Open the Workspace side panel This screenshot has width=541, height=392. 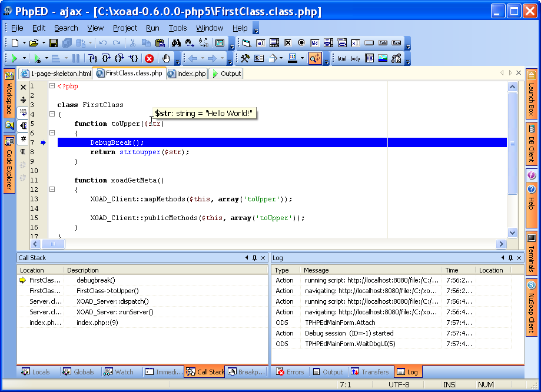coord(9,93)
